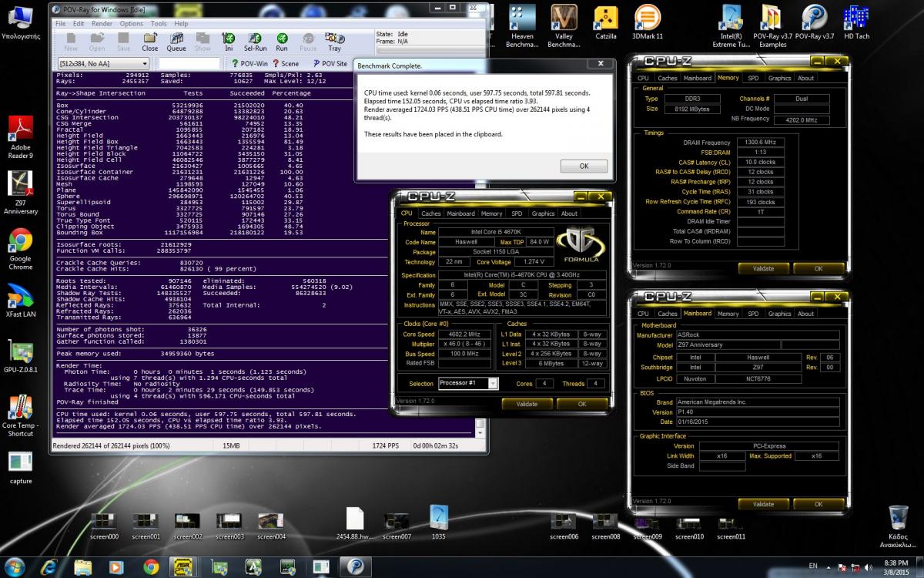Expand the [512x384, No AA] resolution dropdown
The height and width of the screenshot is (578, 924).
(x=103, y=63)
